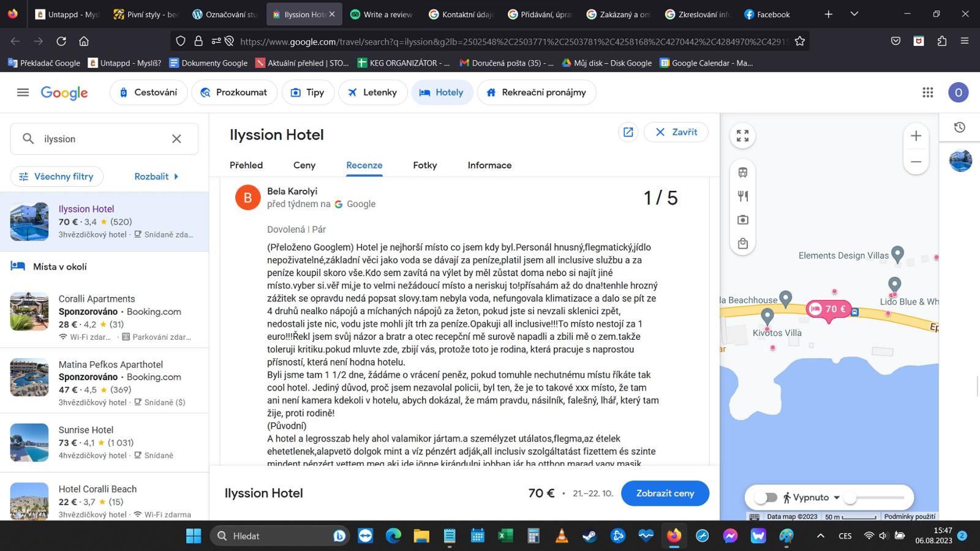Open the Tipy navigation chip
Viewport: 980px width, 551px height.
[x=308, y=92]
